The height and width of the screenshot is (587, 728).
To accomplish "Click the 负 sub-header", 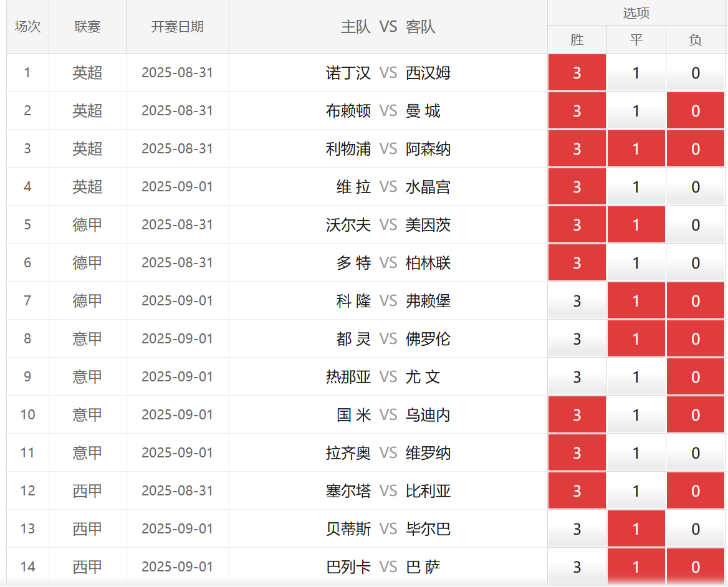I will point(696,40).
